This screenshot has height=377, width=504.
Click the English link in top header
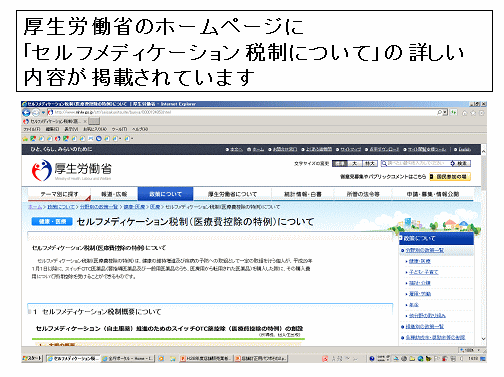coord(465,149)
